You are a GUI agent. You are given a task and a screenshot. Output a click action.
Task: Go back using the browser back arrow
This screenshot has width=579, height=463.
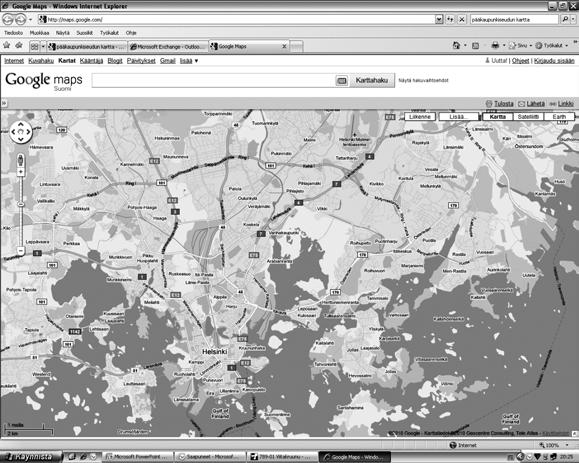coord(7,19)
